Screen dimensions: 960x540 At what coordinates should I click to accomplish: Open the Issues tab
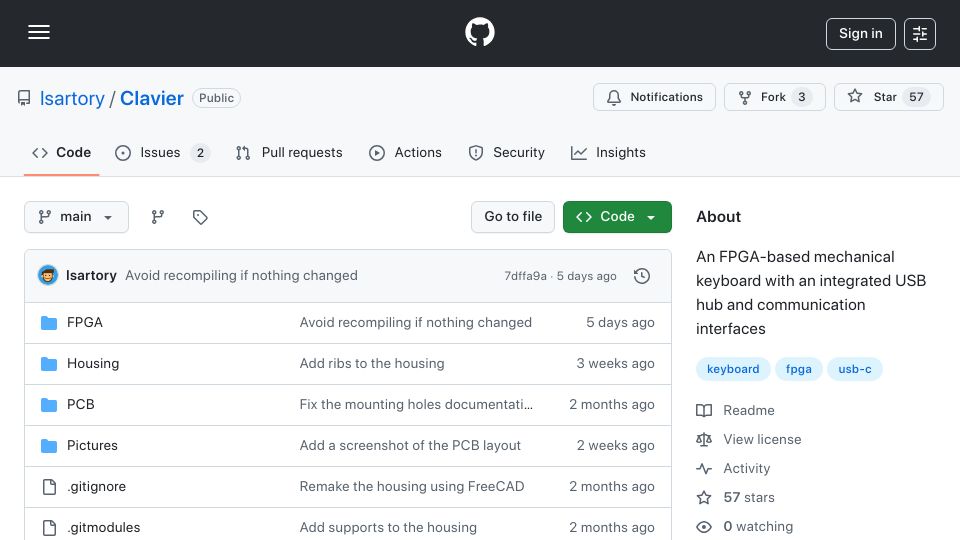[162, 152]
